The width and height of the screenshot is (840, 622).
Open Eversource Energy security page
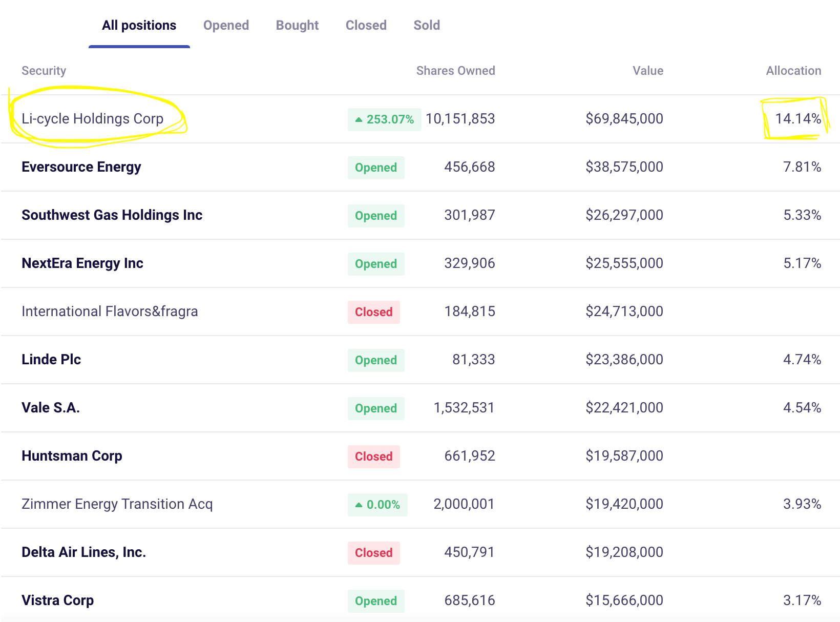81,167
